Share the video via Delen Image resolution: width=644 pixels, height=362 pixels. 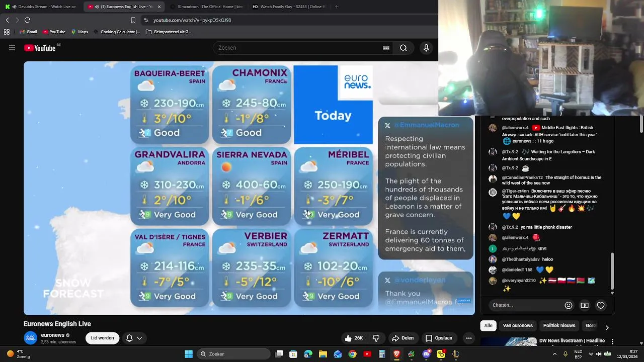pyautogui.click(x=403, y=338)
